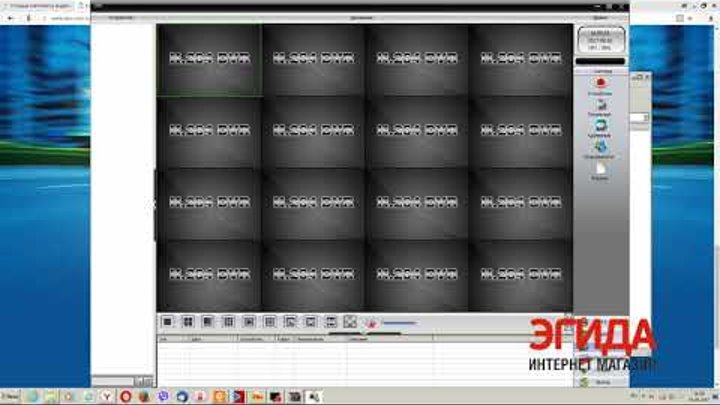720x405 pixels.
Task: Click the exit button at bottom right panel
Action: pyautogui.click(x=600, y=382)
